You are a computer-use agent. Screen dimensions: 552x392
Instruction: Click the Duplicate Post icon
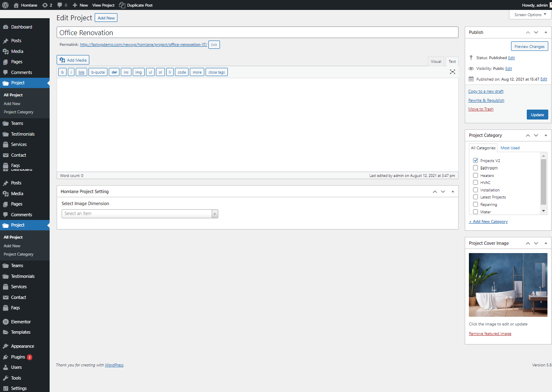click(122, 5)
